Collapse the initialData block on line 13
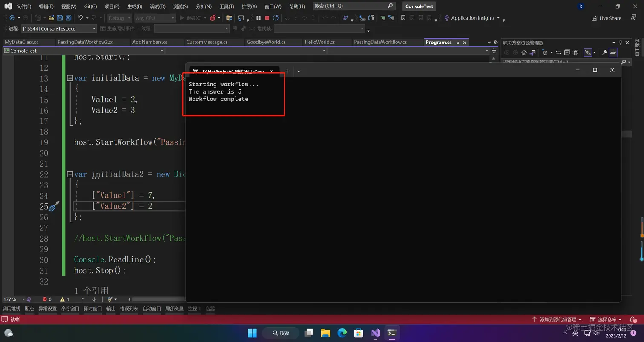The width and height of the screenshot is (644, 342). click(70, 78)
